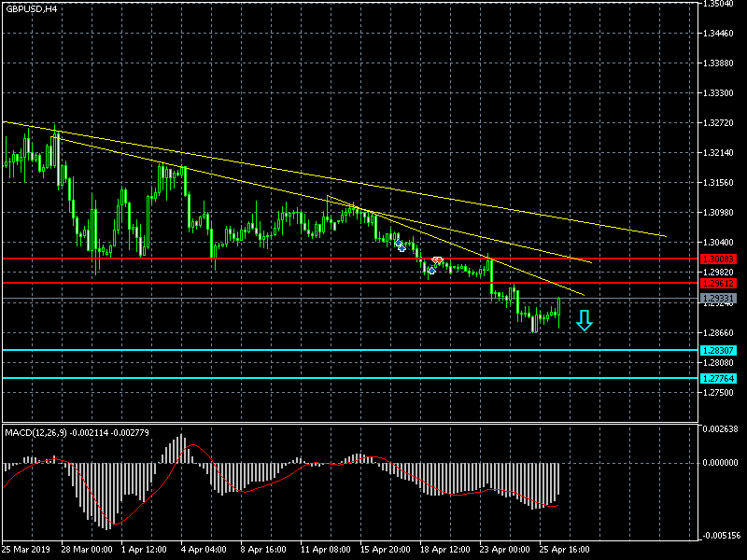Click the 11 Apr 08:00 time label

pyautogui.click(x=326, y=550)
